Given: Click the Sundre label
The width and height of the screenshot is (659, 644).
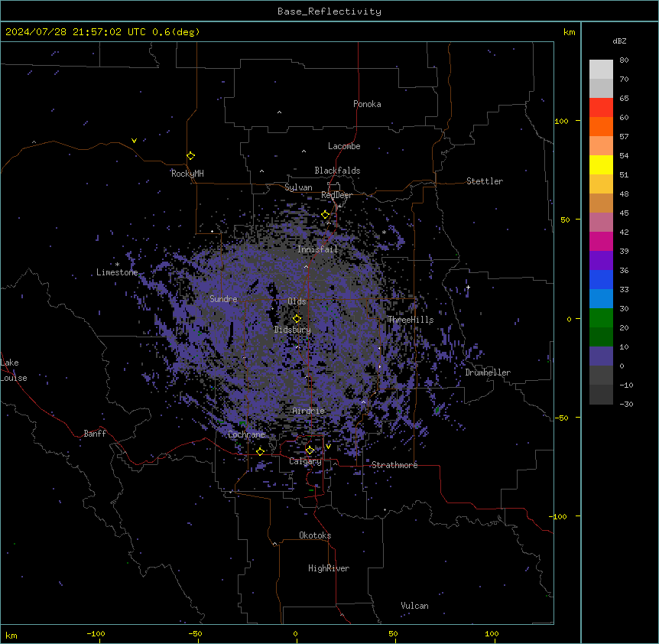Looking at the screenshot, I should point(223,299).
